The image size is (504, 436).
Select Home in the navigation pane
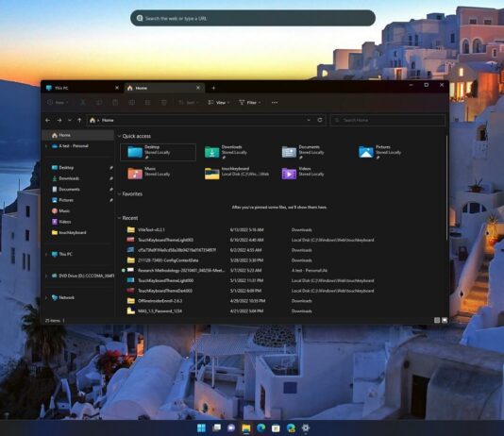pyautogui.click(x=78, y=135)
